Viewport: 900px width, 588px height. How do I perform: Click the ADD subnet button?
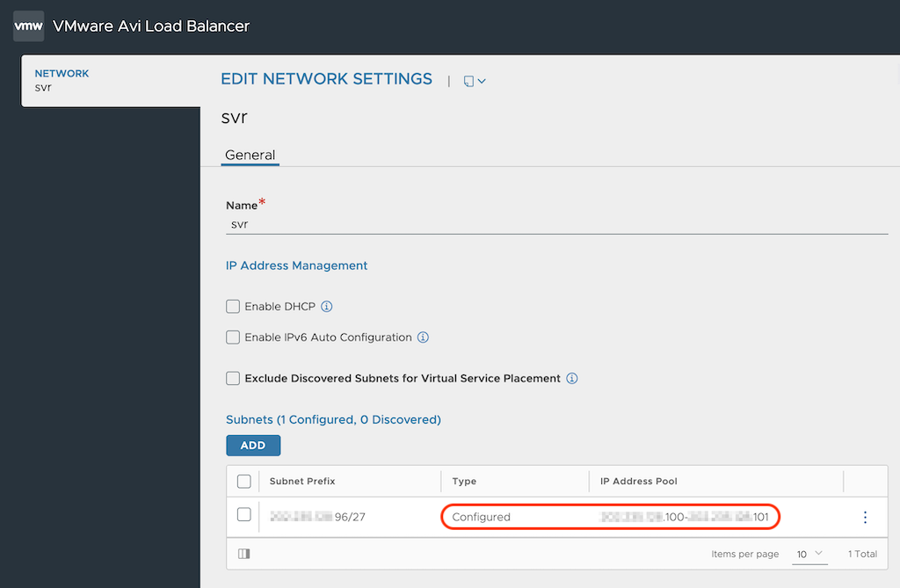(x=253, y=446)
